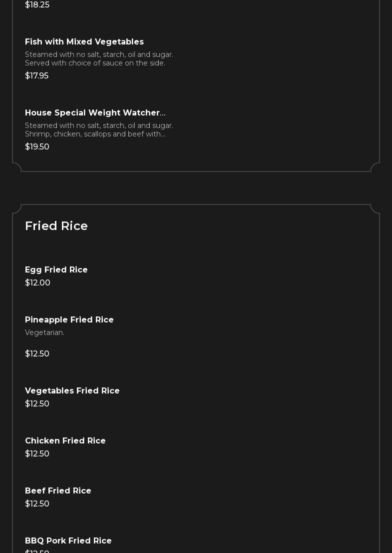
Task: Click the price of Pineapple Fried Rice
Action: [x=37, y=354]
